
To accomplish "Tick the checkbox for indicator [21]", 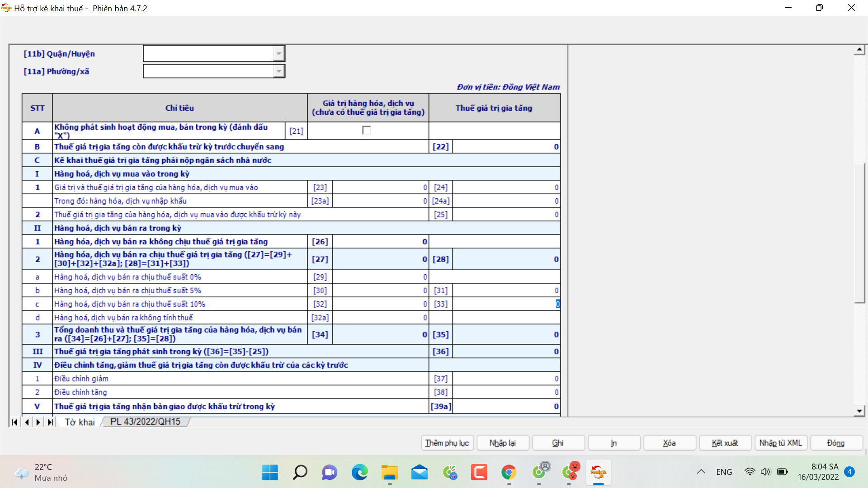I will (x=366, y=130).
